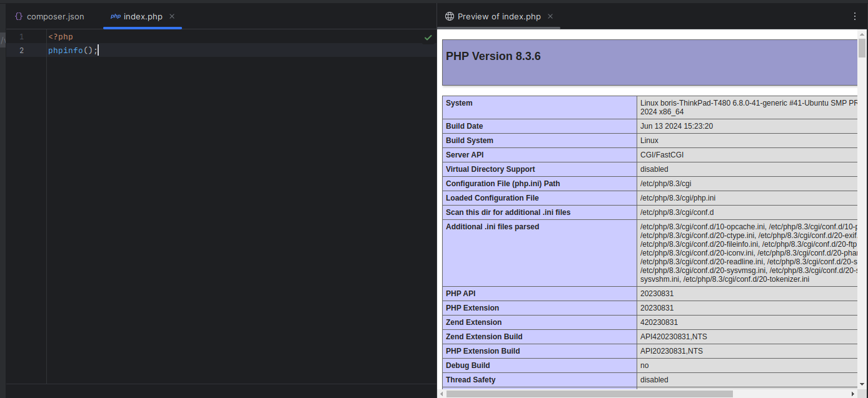
Task: Close the Preview of index.php tab
Action: click(550, 17)
